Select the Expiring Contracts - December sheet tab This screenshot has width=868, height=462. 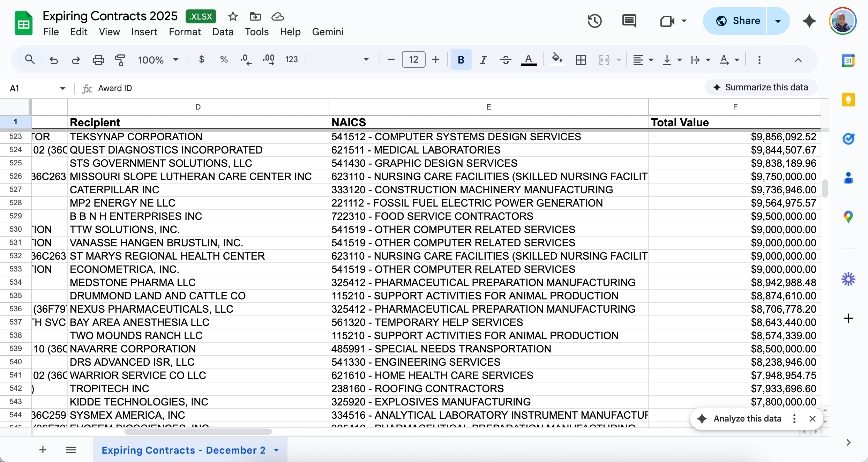pyautogui.click(x=184, y=450)
